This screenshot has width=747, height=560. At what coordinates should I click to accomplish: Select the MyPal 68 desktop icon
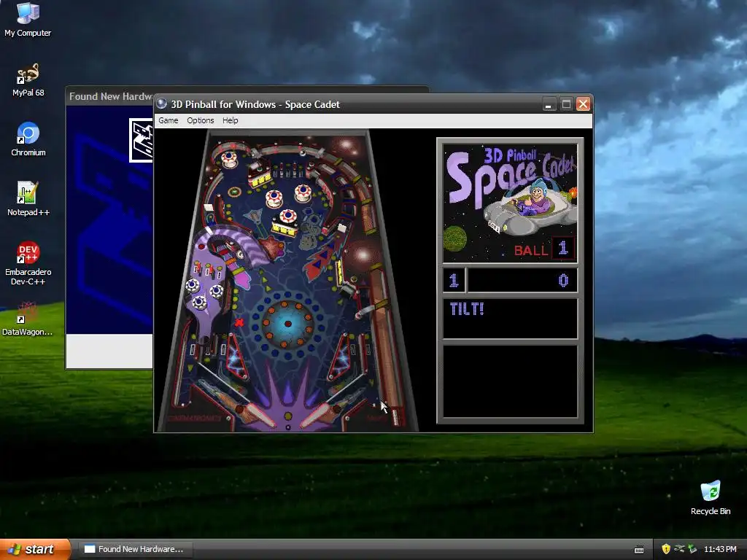point(28,80)
